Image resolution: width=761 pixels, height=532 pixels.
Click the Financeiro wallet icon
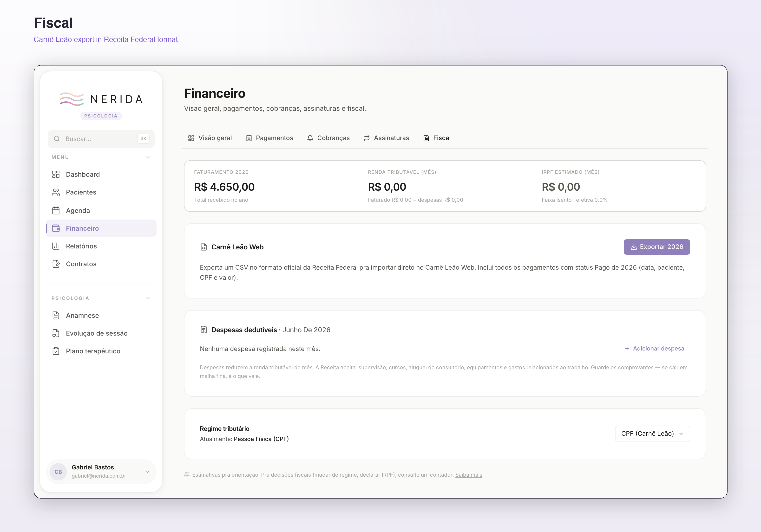pyautogui.click(x=56, y=228)
